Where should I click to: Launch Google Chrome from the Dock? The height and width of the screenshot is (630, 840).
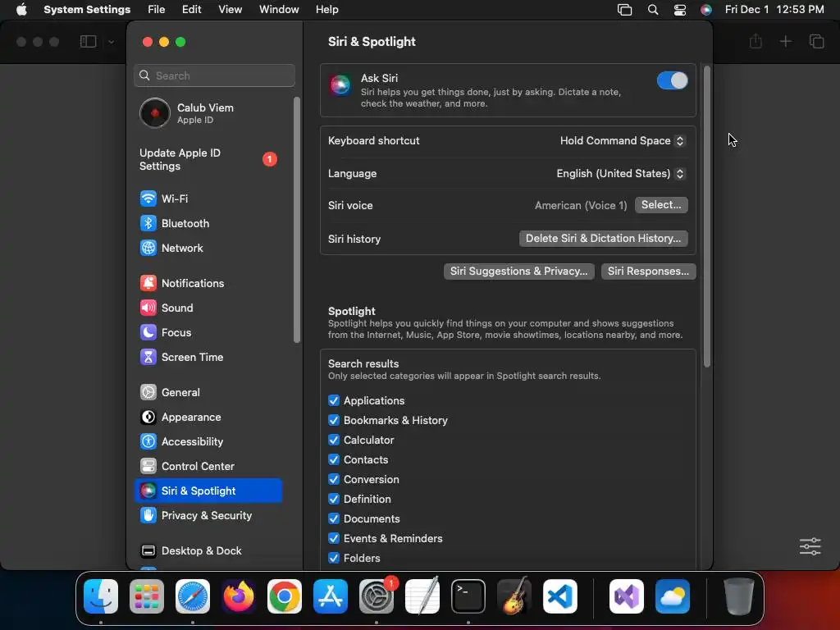285,596
